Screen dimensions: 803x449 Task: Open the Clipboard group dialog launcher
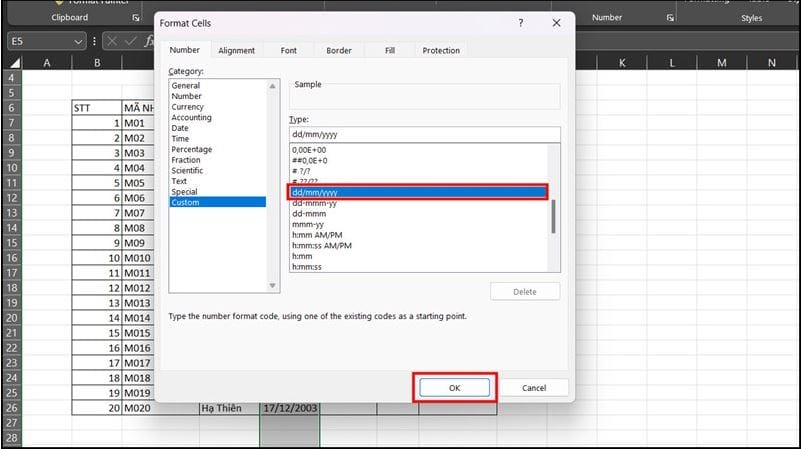click(136, 18)
